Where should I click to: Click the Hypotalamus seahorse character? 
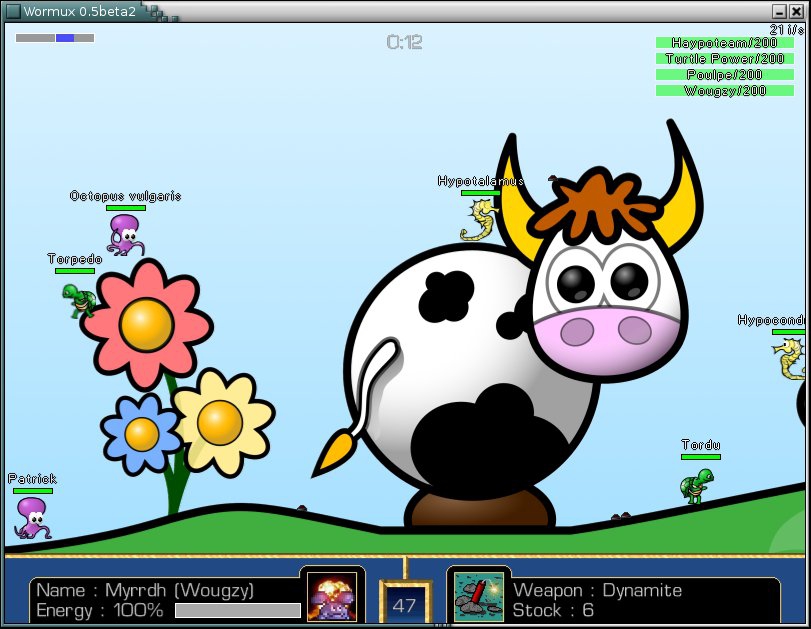coord(480,221)
